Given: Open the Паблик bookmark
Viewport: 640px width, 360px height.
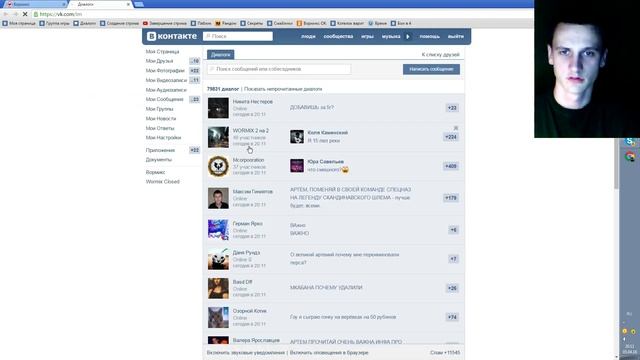Looking at the screenshot, I should tap(201, 23).
